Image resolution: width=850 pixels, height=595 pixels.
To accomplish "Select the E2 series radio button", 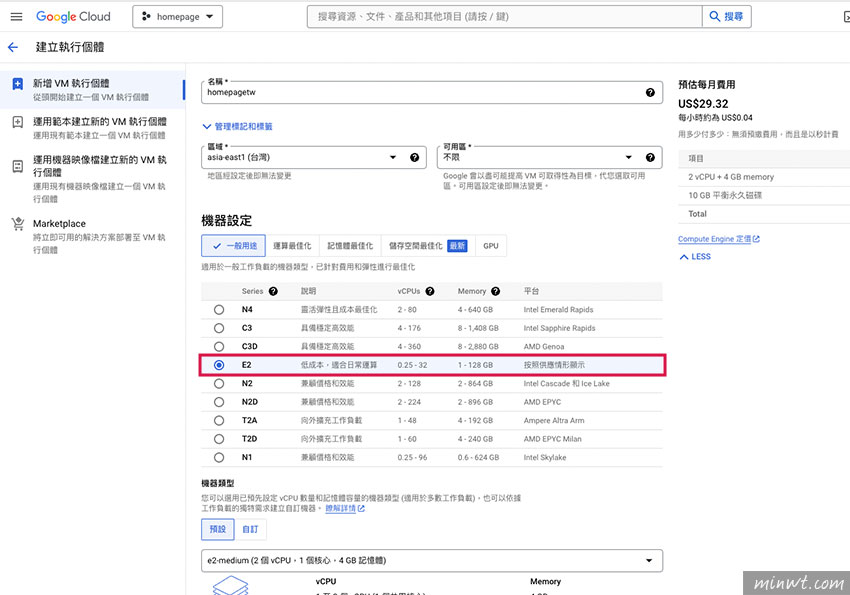I will [x=219, y=365].
